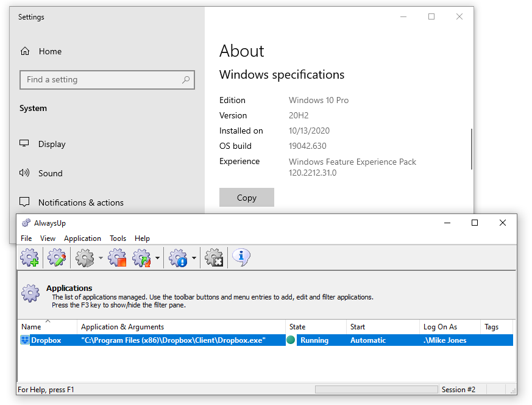
Task: Open the Application menu in AlwaysUp
Action: [x=82, y=238]
